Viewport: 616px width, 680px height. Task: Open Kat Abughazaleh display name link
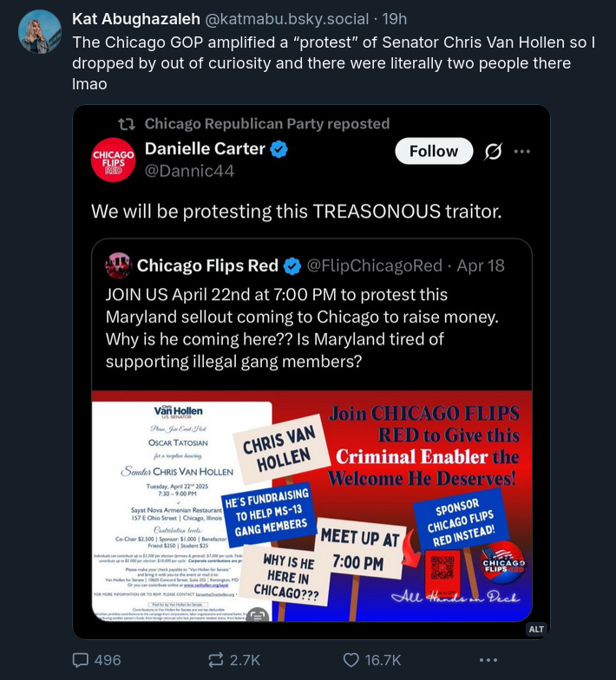coord(136,19)
